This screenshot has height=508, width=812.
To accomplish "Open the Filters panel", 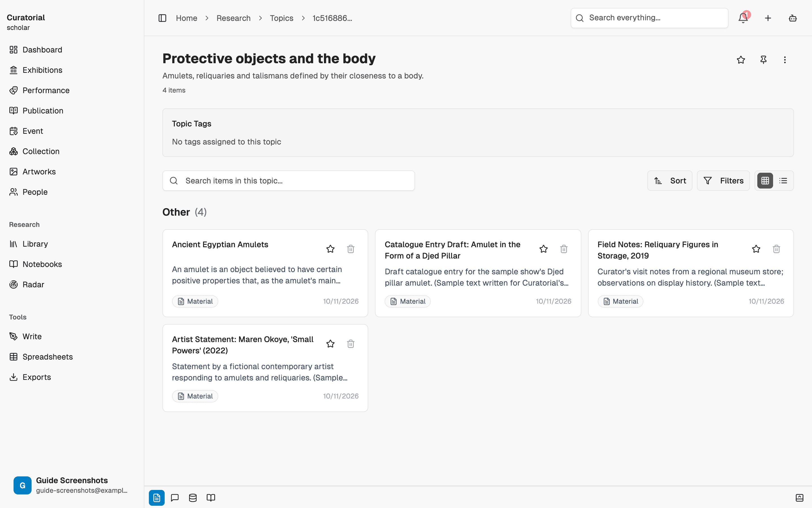I will coord(723,181).
